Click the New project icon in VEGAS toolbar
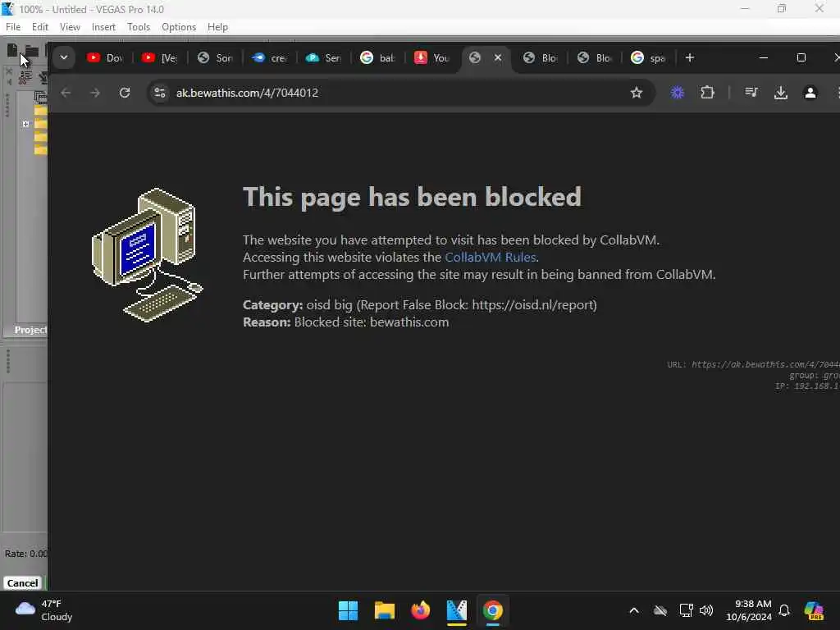The height and width of the screenshot is (630, 840). click(x=12, y=50)
